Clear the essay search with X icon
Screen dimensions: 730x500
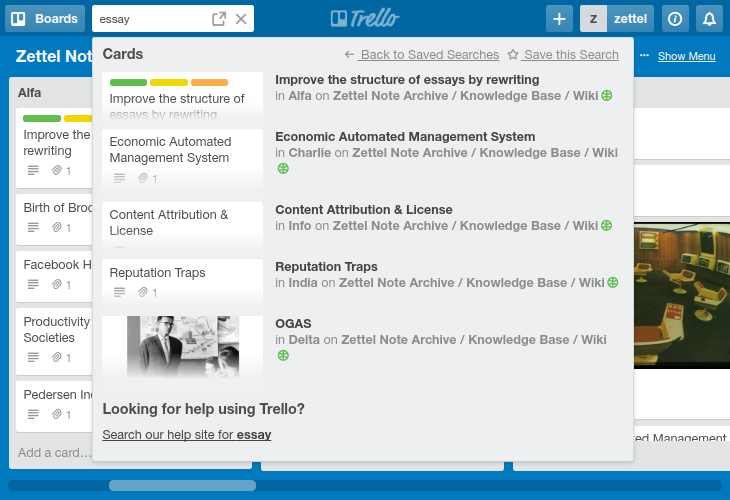(x=241, y=19)
